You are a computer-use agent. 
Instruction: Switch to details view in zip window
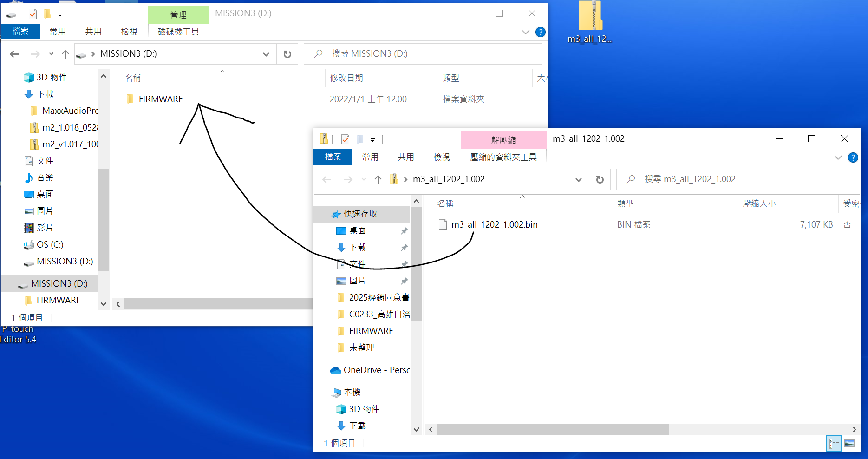coord(834,443)
